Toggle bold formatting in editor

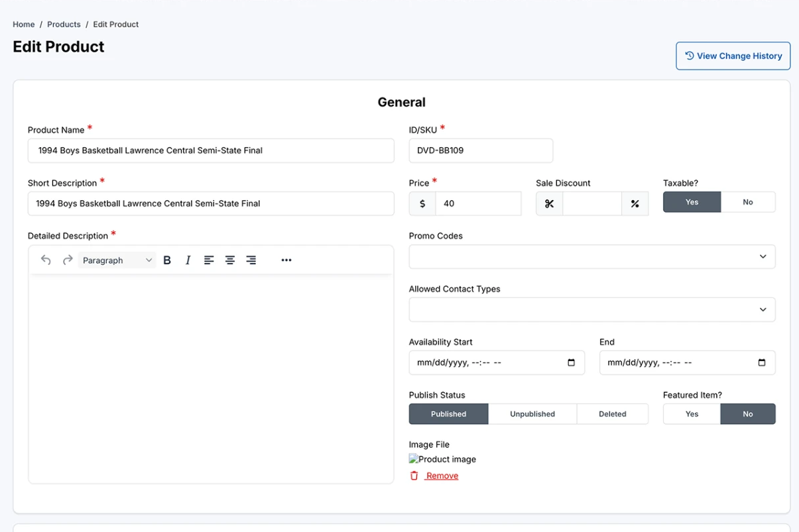coord(167,260)
